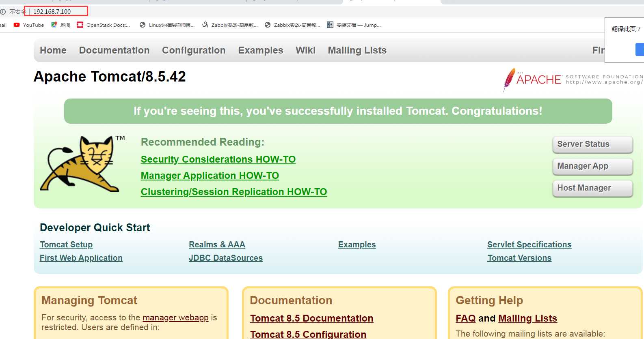Open the Wiki nav item
Viewport: 644px width, 339px height.
point(305,50)
